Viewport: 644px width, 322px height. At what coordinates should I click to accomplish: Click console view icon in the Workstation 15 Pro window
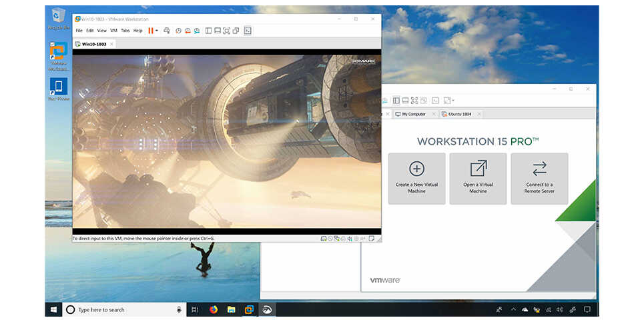pos(435,101)
